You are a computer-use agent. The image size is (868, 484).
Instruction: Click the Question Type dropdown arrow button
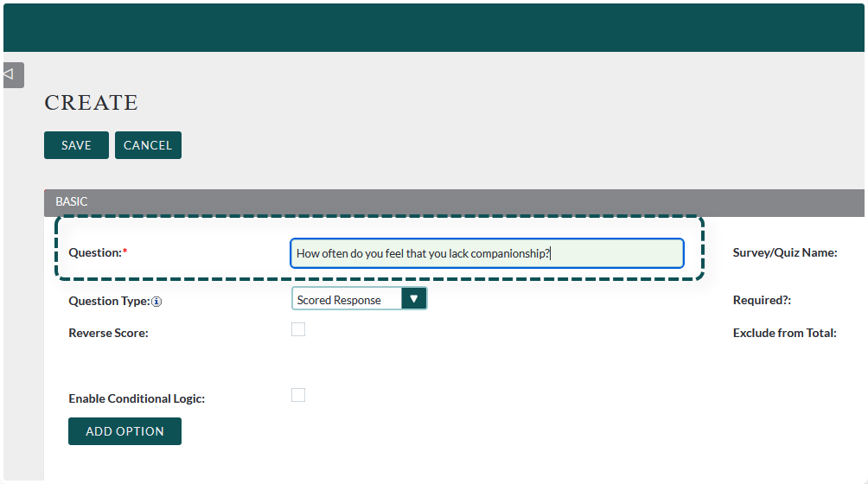click(414, 299)
